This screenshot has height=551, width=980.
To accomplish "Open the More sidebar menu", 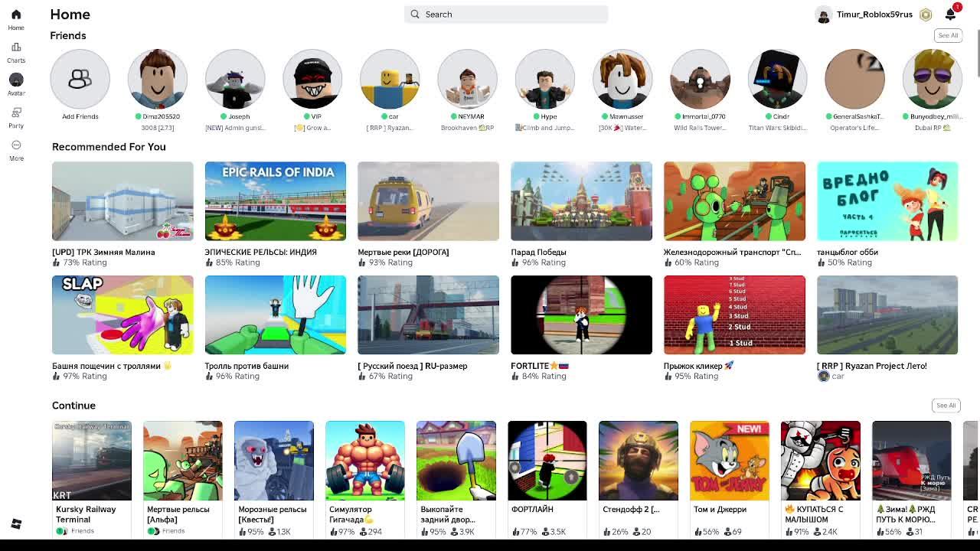I will pyautogui.click(x=16, y=145).
